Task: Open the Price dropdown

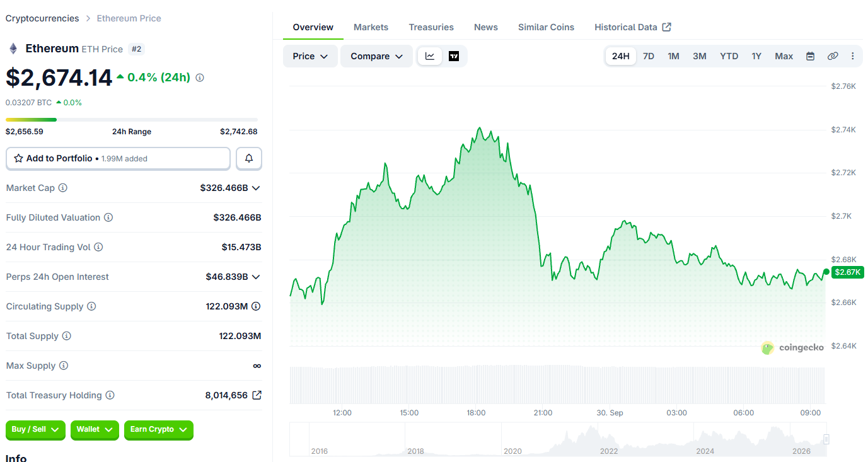Action: 310,56
